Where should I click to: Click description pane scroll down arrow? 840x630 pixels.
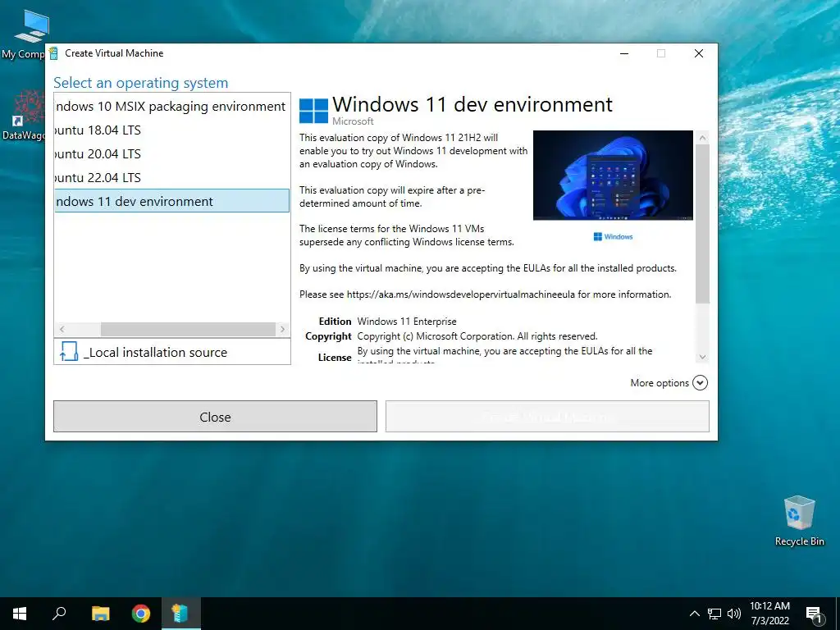click(702, 357)
